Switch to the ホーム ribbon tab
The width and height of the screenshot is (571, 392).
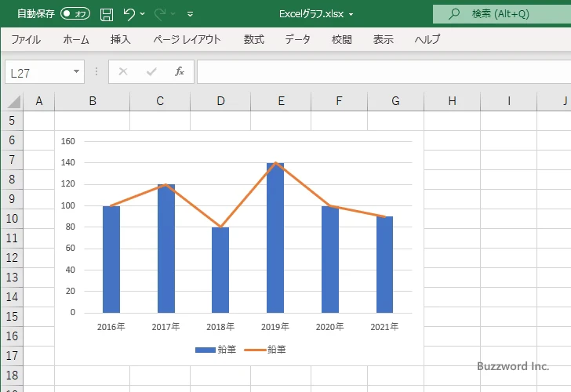point(76,39)
